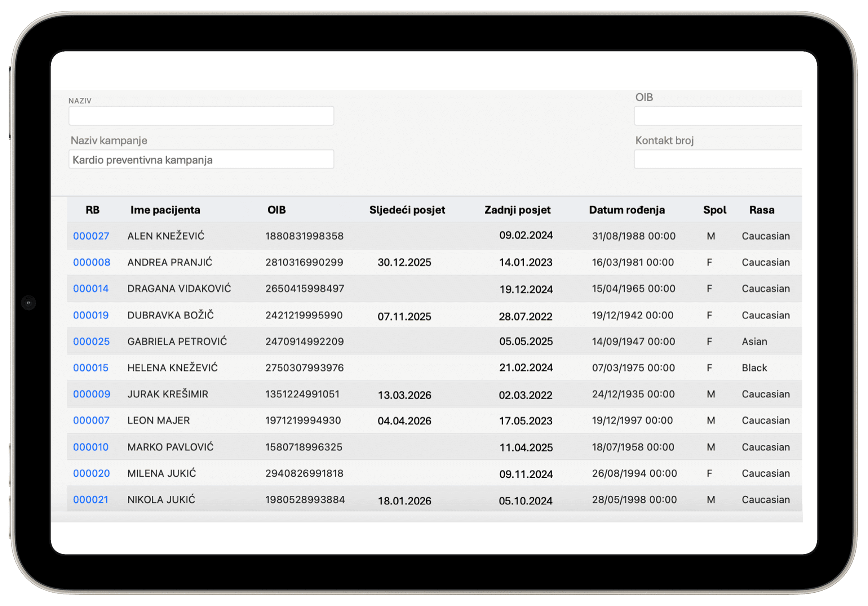Open patient record 000009
The width and height of the screenshot is (868, 606).
tap(92, 394)
